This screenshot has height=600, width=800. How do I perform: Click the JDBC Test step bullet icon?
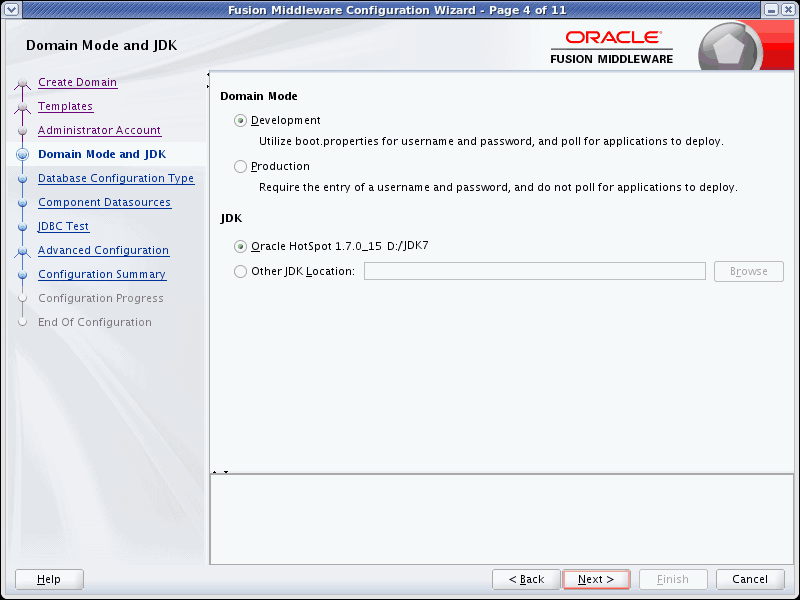22,227
